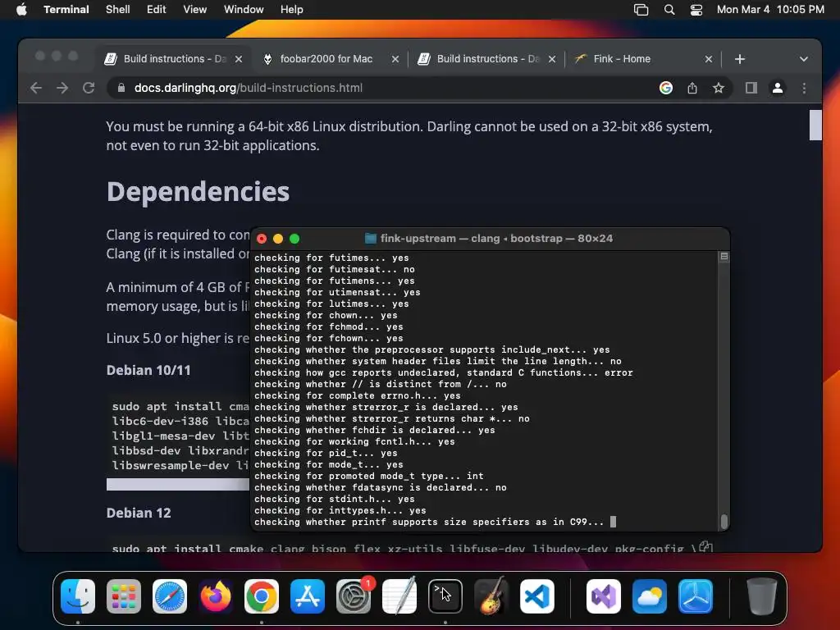Open App Store from the Dock
This screenshot has width=840, height=630.
(x=308, y=596)
